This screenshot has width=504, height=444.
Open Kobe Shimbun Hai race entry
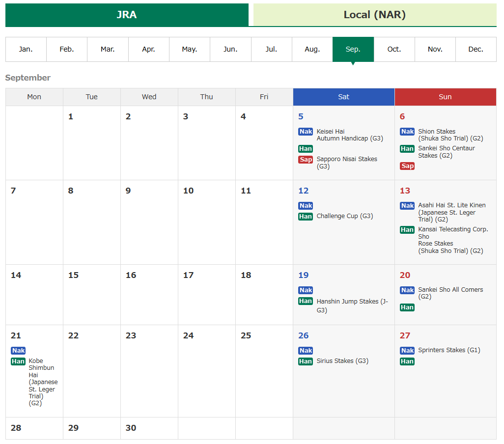pyautogui.click(x=43, y=382)
